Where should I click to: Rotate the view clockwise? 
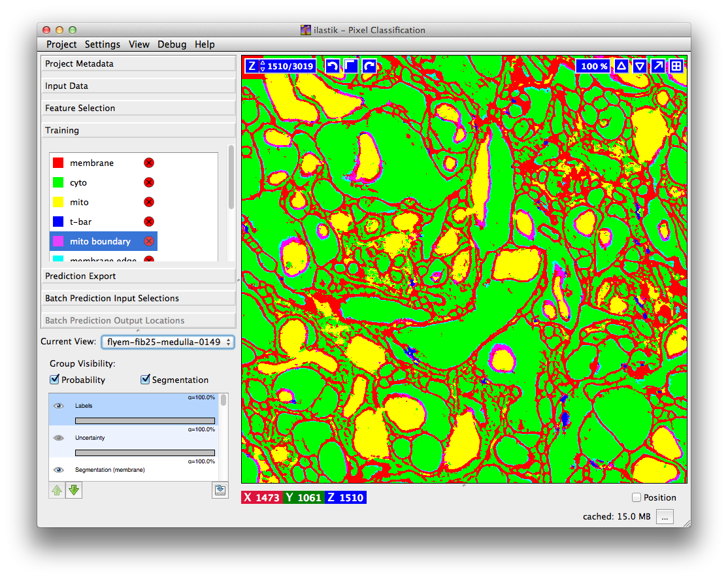click(369, 66)
